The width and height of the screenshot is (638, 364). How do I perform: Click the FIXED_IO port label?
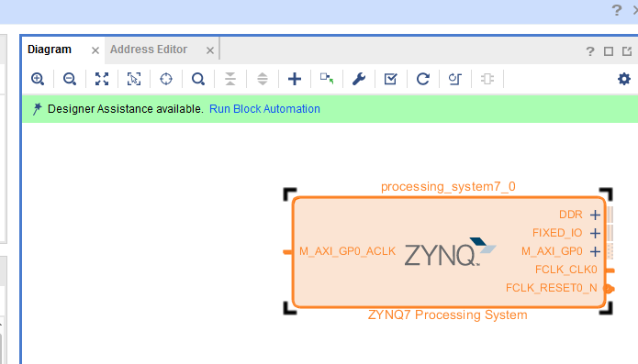[x=557, y=233]
